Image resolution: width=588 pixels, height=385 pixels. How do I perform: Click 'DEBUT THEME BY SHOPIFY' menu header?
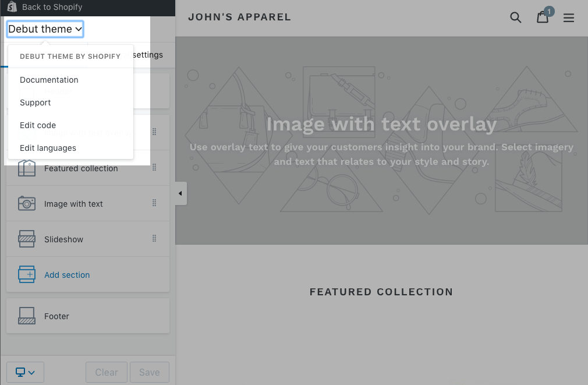(70, 56)
